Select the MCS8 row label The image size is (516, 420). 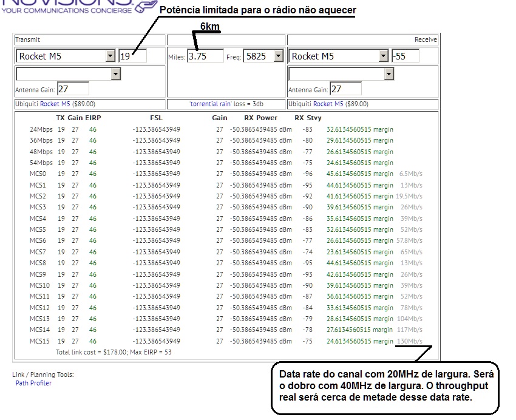[38, 263]
